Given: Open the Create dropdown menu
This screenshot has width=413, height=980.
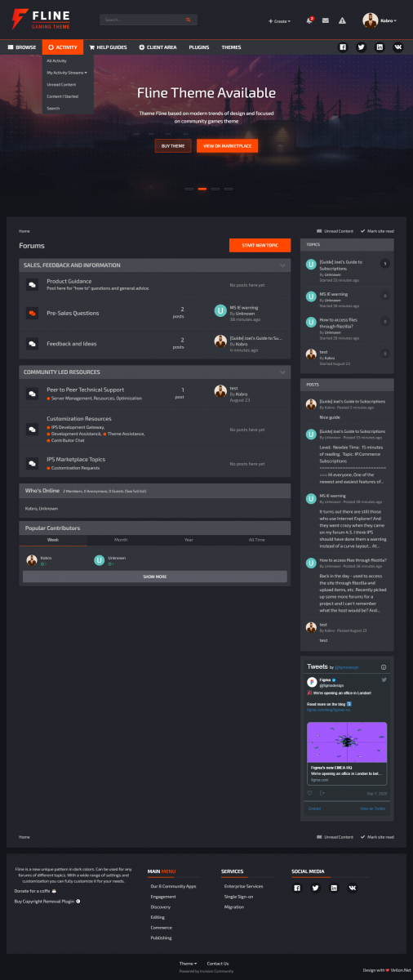Looking at the screenshot, I should point(279,20).
